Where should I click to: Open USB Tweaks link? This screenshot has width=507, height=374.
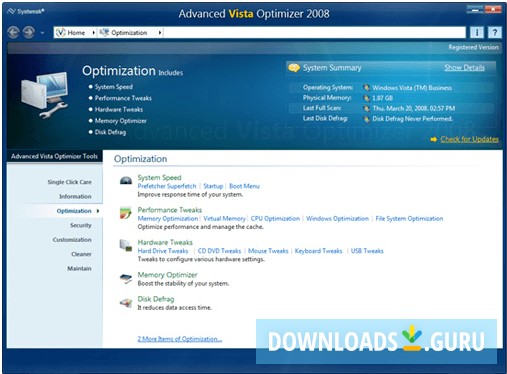pos(367,251)
